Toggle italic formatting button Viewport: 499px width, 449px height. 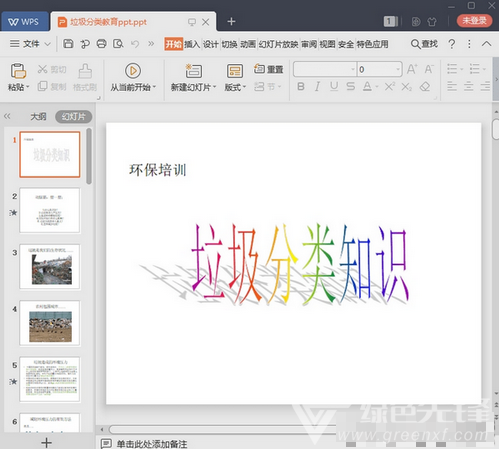click(317, 87)
